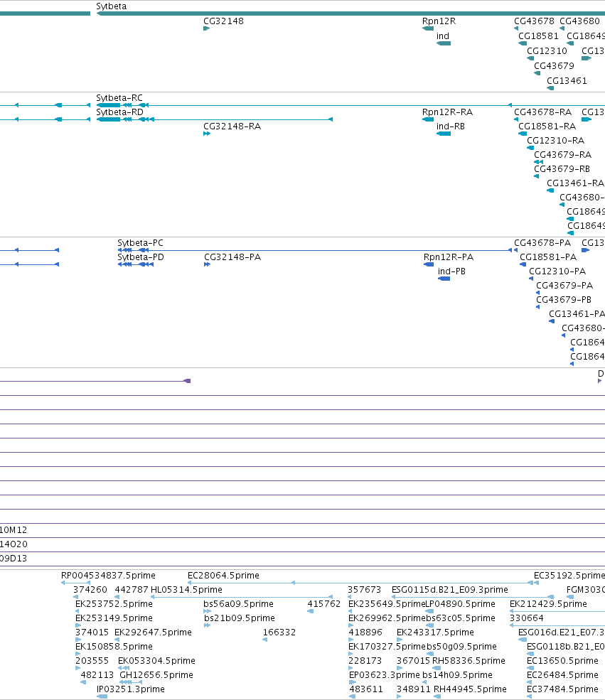Viewport: 605px width, 700px height.
Task: Click the EK292647.5prime EST label
Action: (x=153, y=632)
